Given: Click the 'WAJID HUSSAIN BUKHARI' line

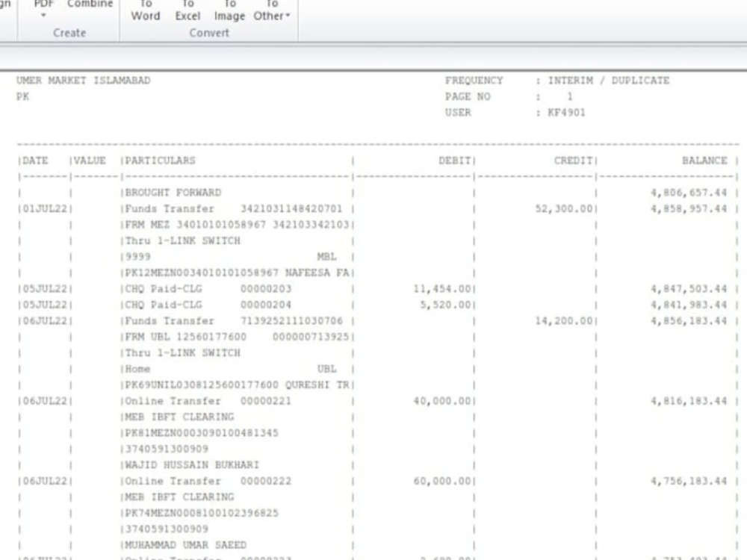Looking at the screenshot, I should pos(192,464).
